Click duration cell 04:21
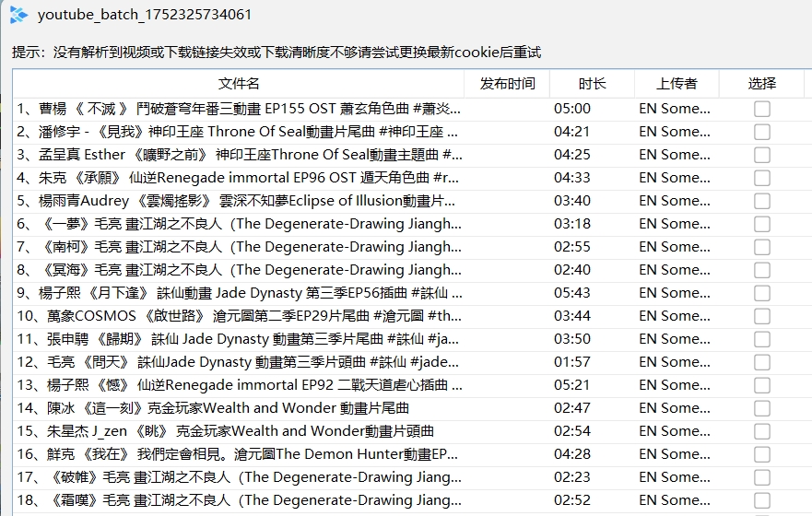This screenshot has height=516, width=812. [x=571, y=132]
